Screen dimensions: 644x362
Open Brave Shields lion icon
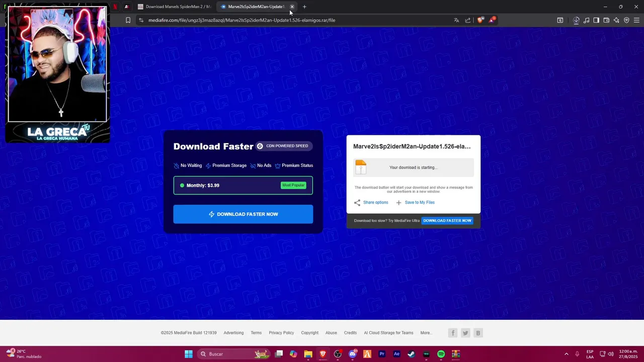coord(480,20)
